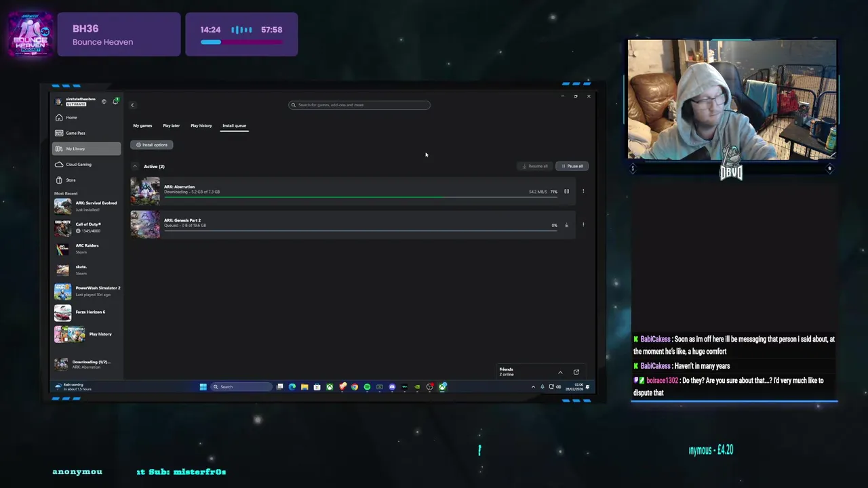This screenshot has height=488, width=868.
Task: Switch to Play later tab
Action: (171, 125)
